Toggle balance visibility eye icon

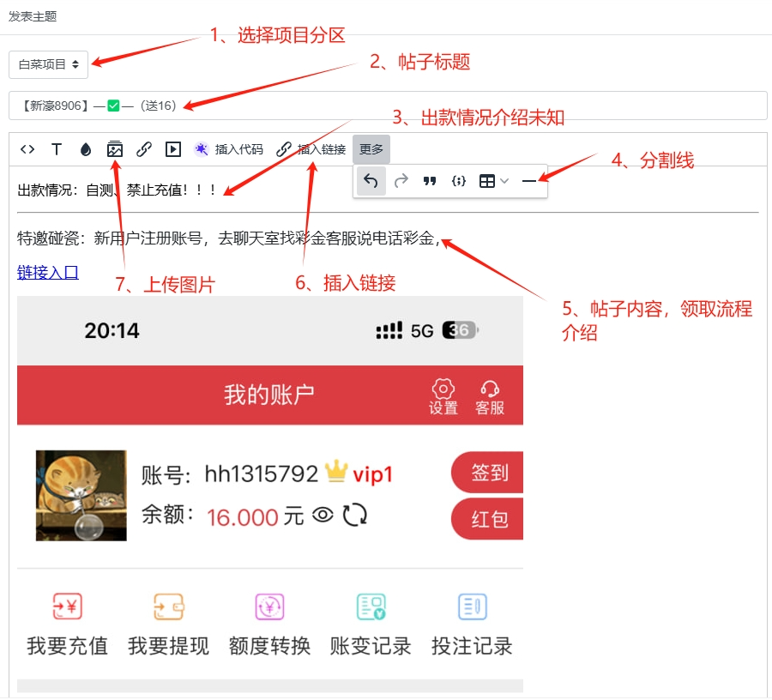[323, 516]
